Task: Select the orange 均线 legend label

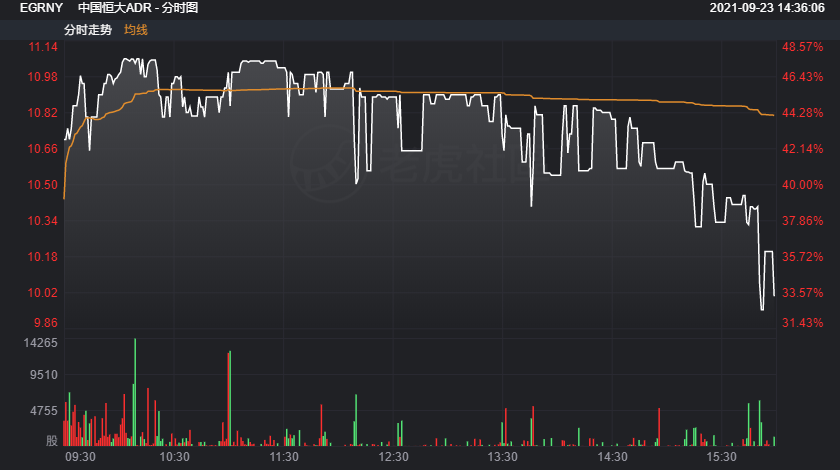Action: pyautogui.click(x=136, y=30)
